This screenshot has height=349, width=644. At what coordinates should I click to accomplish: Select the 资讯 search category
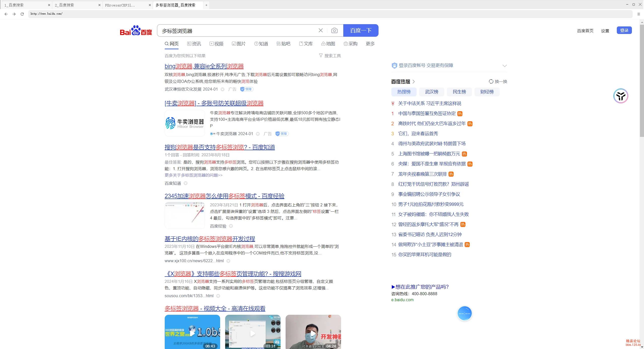click(x=194, y=44)
